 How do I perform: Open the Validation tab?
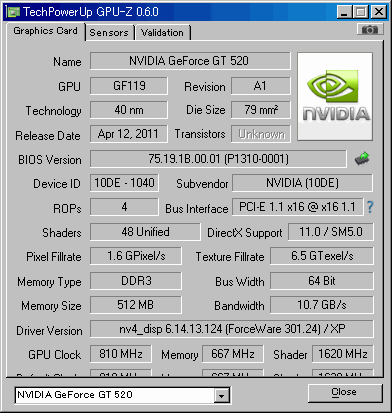point(162,33)
